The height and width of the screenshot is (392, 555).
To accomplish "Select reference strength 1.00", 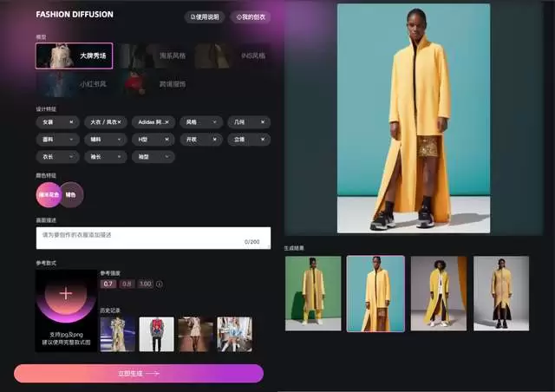I will point(145,284).
